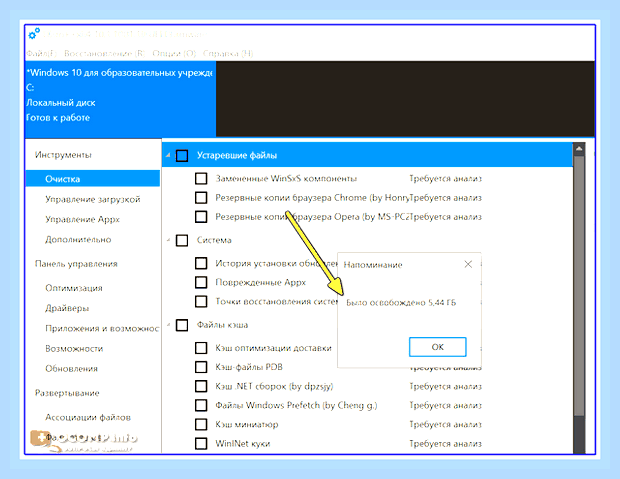The width and height of the screenshot is (620, 479).
Task: Select the Windows 10 image tile for drive C:
Action: tap(120, 99)
